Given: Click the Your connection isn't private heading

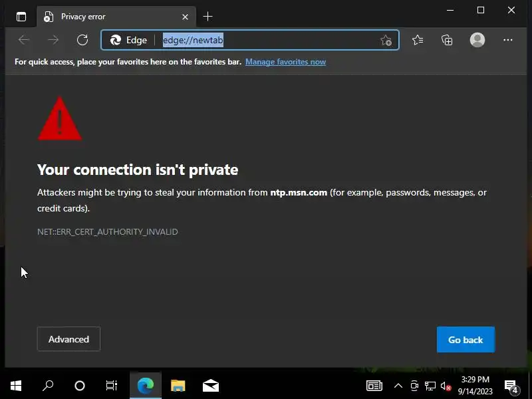Looking at the screenshot, I should click(x=138, y=170).
